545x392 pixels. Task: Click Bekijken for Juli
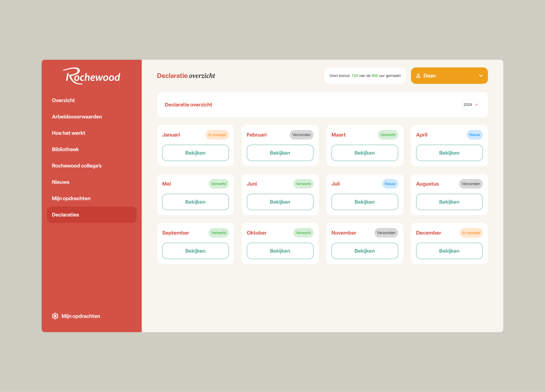pos(364,202)
